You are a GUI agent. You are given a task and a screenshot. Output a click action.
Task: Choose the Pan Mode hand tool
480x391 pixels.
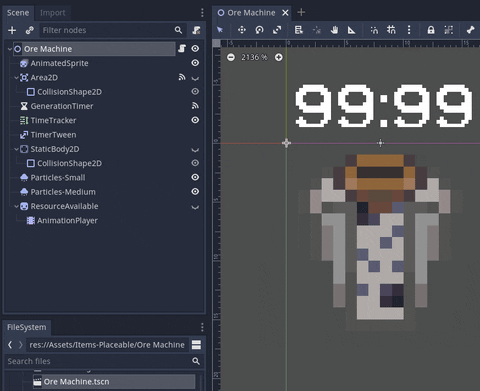[x=334, y=30]
